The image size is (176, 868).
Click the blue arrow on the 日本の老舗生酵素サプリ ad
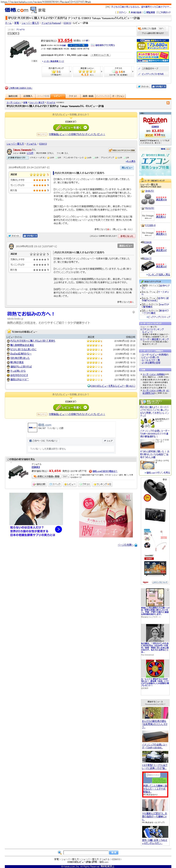[x=59, y=529]
